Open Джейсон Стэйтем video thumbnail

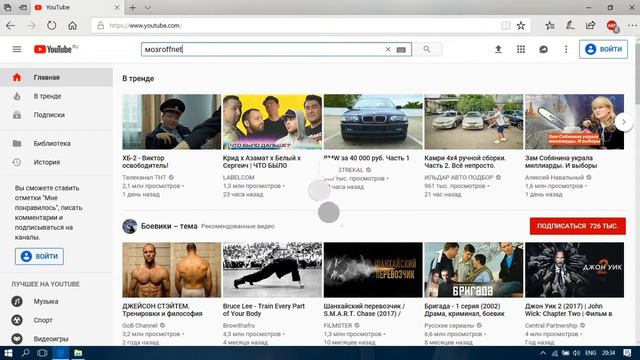tap(171, 270)
